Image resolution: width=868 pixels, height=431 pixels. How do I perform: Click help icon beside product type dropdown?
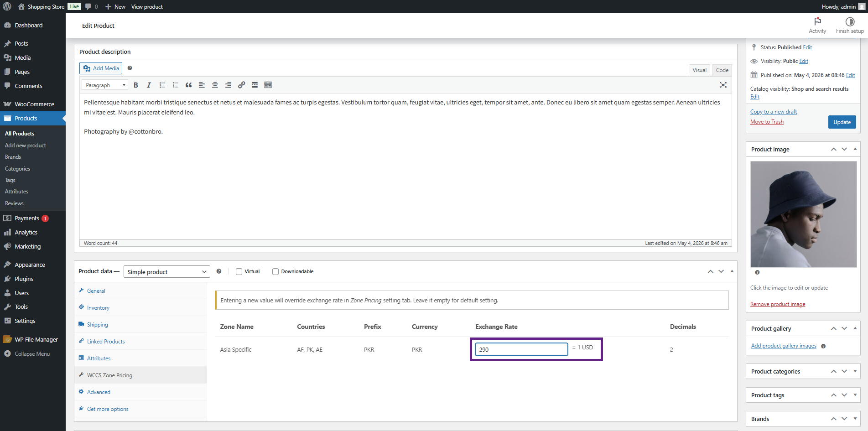[219, 271]
